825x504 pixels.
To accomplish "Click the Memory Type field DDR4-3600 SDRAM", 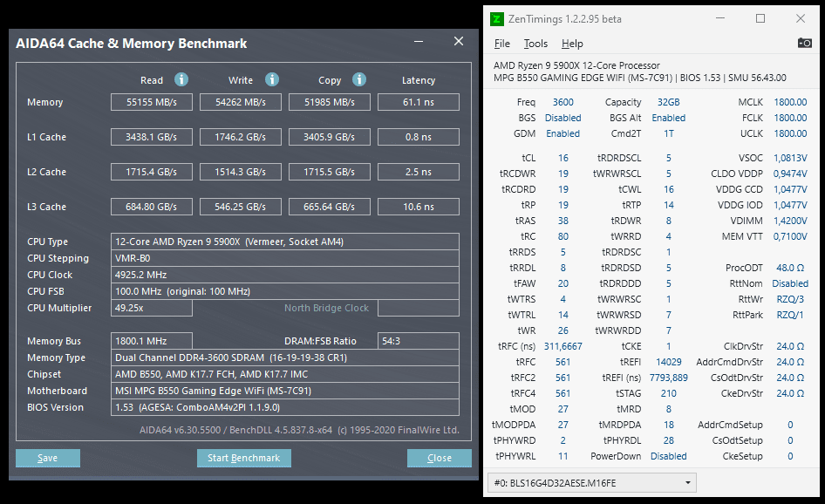I will point(284,358).
